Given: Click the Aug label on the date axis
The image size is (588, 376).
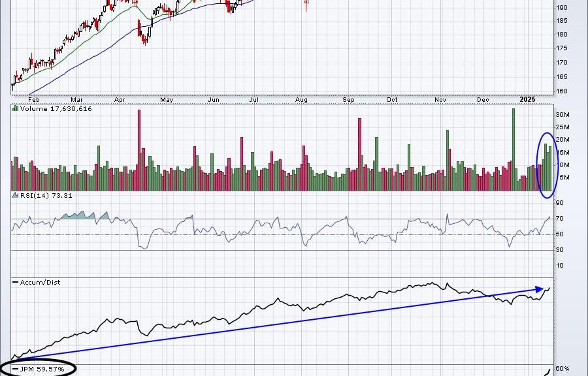Looking at the screenshot, I should coord(301,100).
